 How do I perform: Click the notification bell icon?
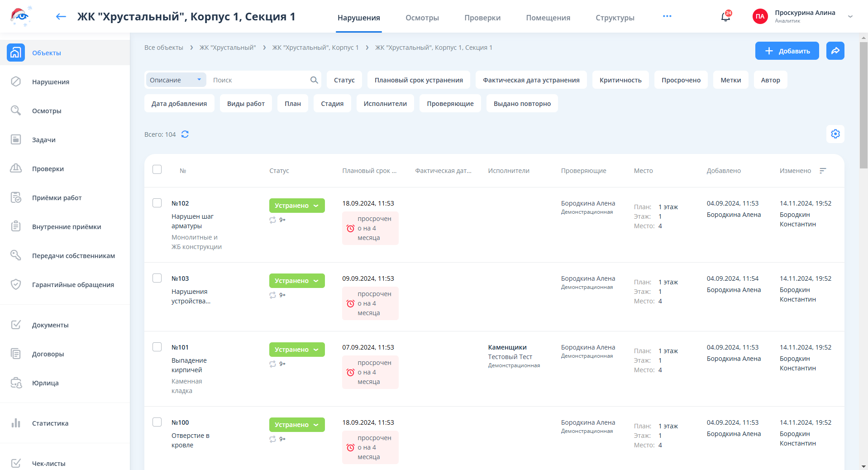(x=725, y=17)
